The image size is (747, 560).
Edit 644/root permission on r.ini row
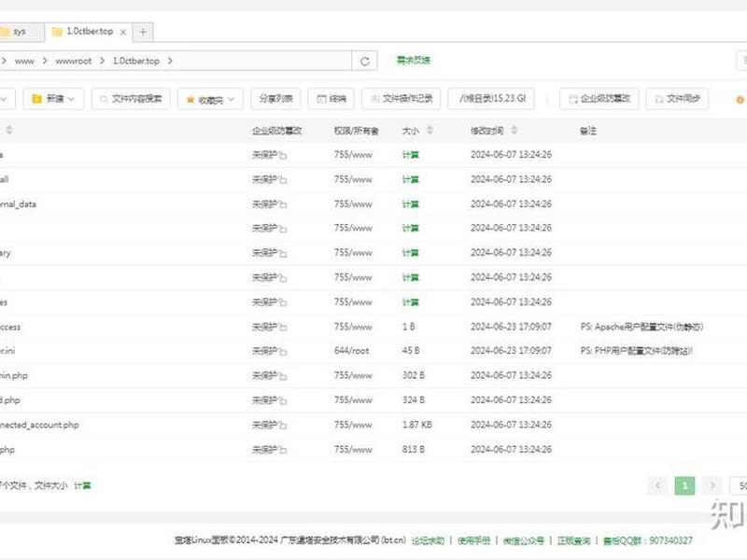tap(352, 351)
